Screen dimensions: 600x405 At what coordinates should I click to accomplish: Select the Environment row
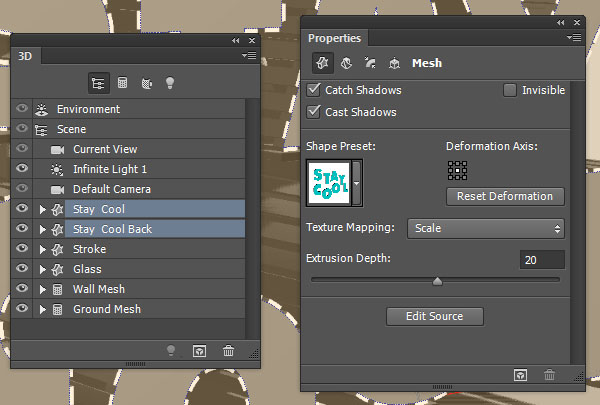coord(128,109)
